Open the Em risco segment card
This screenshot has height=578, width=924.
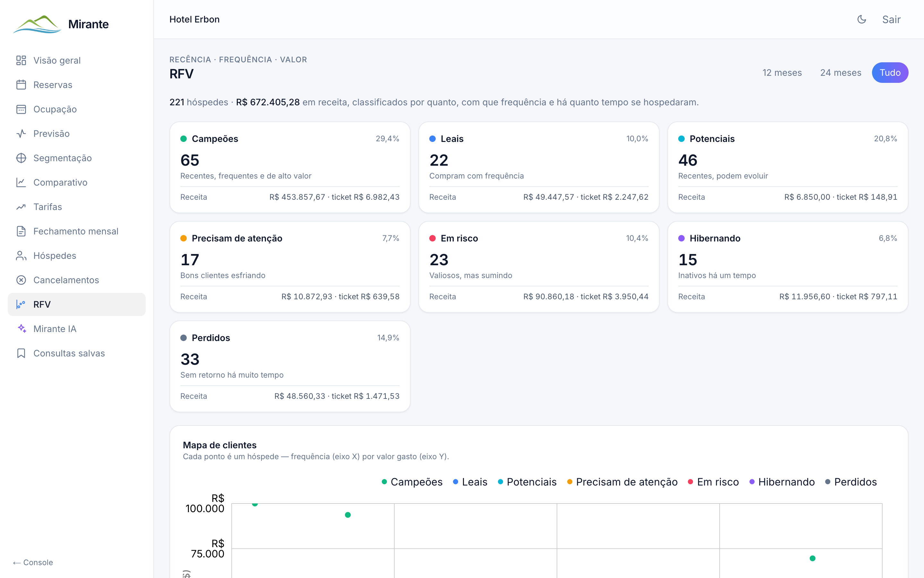pyautogui.click(x=539, y=267)
